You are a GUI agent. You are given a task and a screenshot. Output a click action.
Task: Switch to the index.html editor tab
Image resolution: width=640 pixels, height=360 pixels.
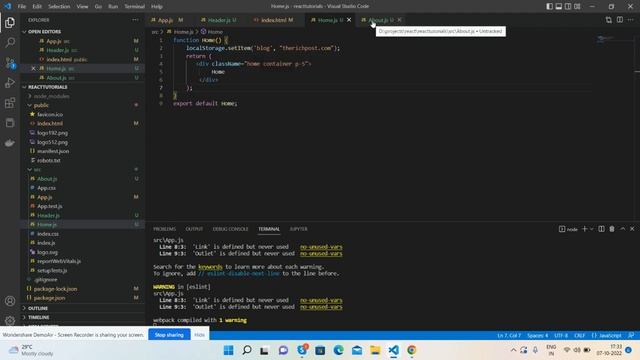point(273,20)
